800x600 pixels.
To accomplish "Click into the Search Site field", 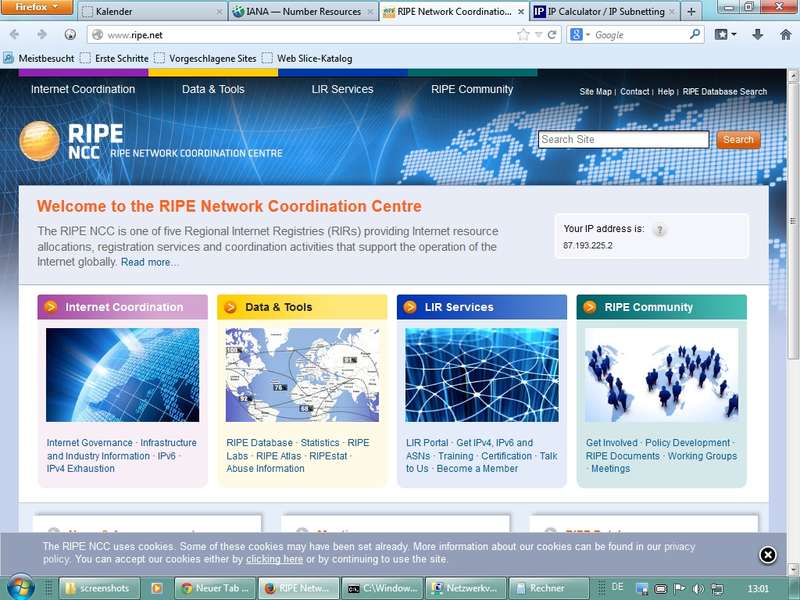I will [623, 140].
